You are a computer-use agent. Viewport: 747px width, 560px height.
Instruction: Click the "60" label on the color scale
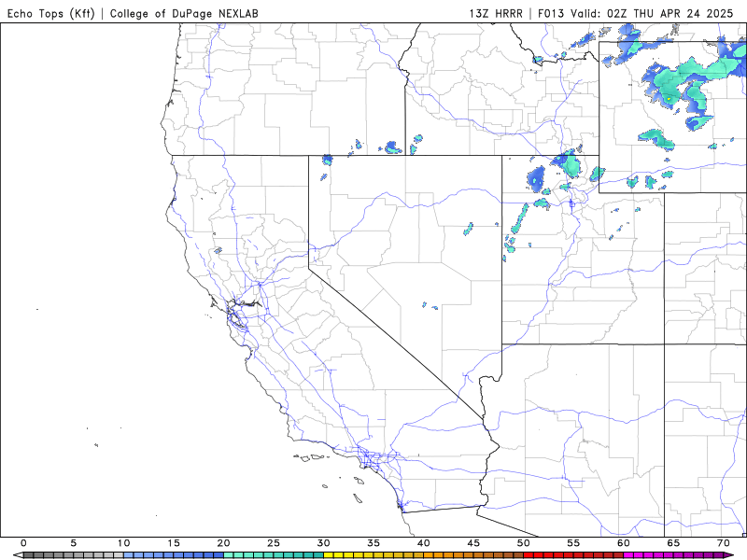tap(624, 543)
